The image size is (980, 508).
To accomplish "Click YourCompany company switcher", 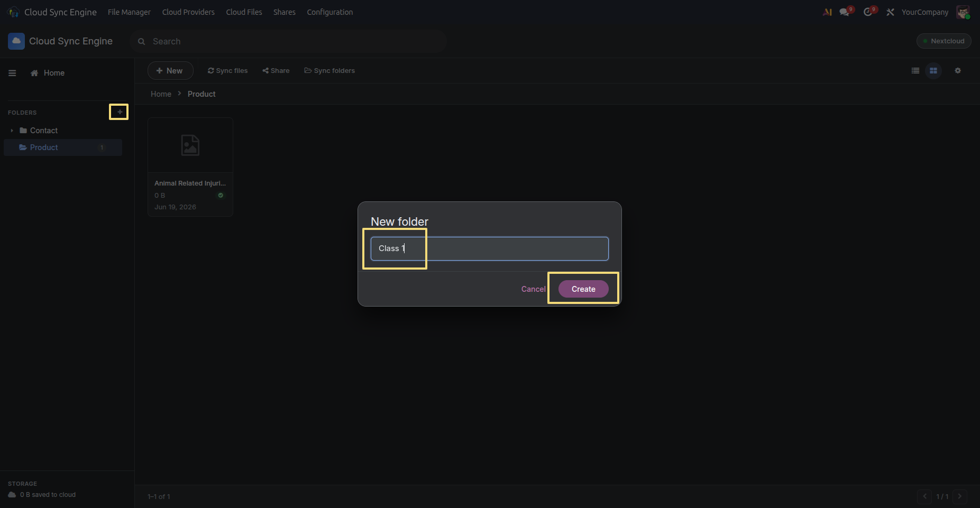I will pyautogui.click(x=925, y=12).
